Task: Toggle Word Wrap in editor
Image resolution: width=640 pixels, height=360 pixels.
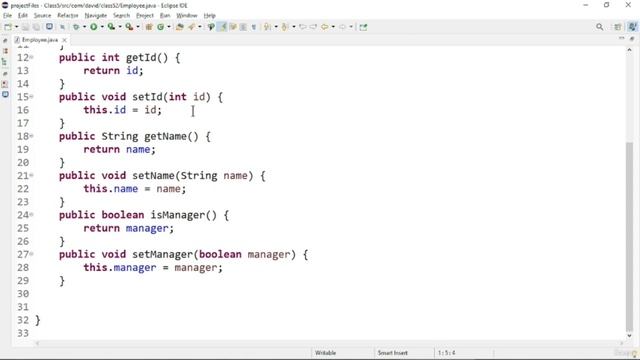Action: pos(233,27)
